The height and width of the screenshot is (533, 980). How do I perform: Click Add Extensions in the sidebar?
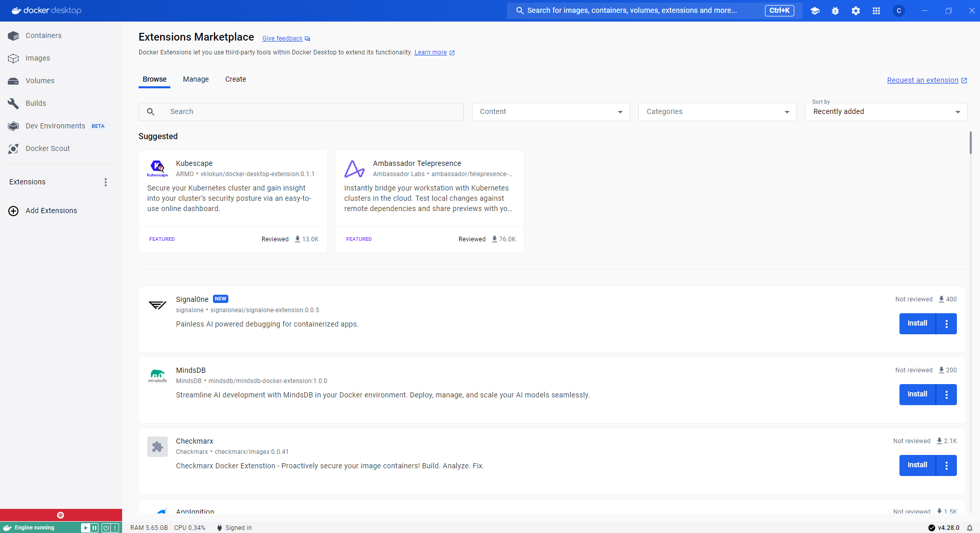pyautogui.click(x=61, y=211)
